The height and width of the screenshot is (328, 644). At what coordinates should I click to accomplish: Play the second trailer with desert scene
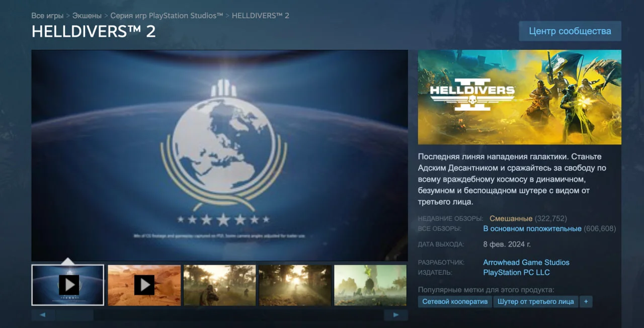144,285
